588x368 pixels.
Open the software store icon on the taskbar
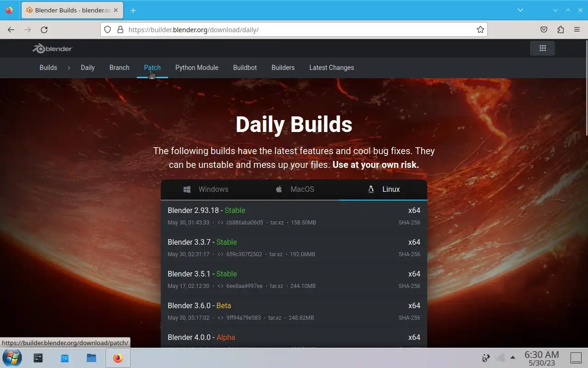point(65,358)
